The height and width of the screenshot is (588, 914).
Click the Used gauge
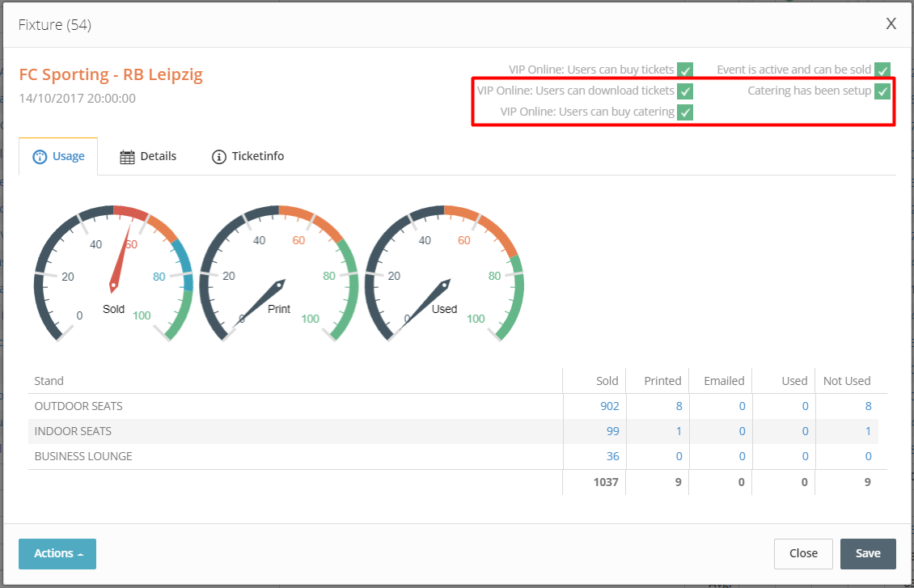point(444,273)
